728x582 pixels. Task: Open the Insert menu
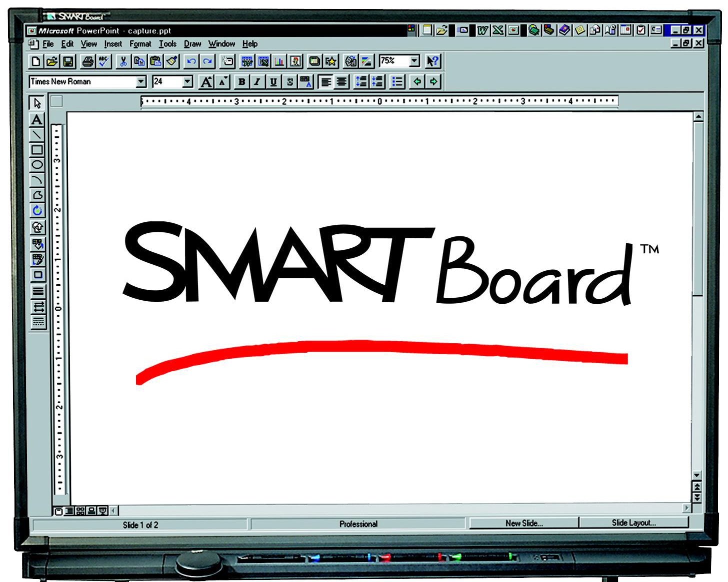(113, 44)
